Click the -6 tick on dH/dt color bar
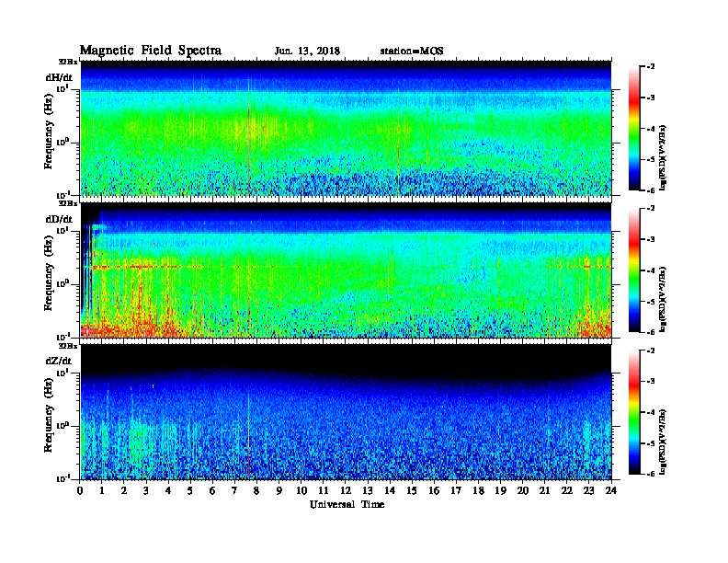The width and height of the screenshot is (728, 563). click(x=651, y=190)
